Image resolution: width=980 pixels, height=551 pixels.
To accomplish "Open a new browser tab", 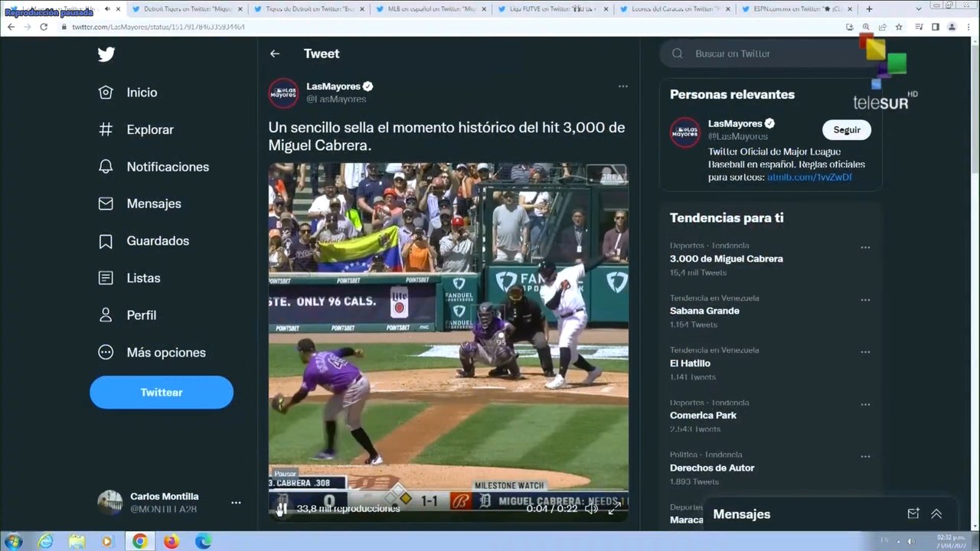I will [869, 9].
